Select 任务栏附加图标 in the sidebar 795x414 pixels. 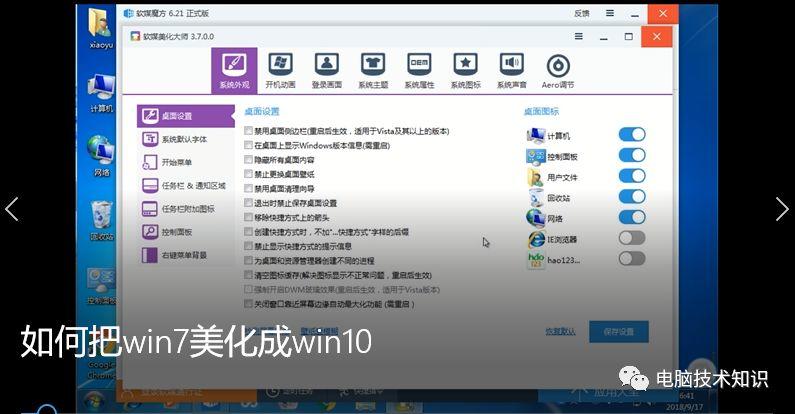(x=186, y=209)
